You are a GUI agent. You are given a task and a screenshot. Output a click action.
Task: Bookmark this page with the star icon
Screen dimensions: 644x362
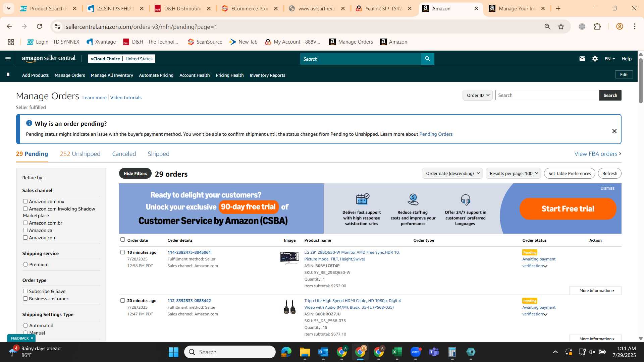click(x=561, y=26)
